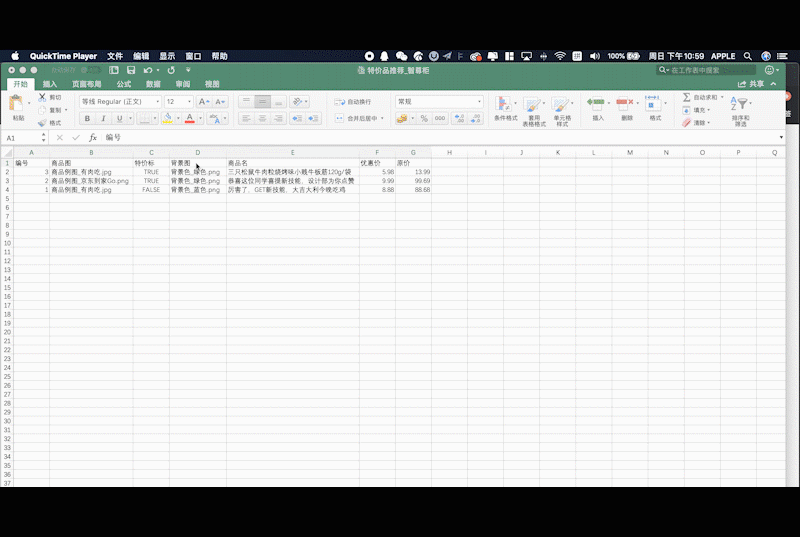Viewport: 800px width, 537px height.
Task: Click the Save floppy disk icon
Action: (131, 70)
